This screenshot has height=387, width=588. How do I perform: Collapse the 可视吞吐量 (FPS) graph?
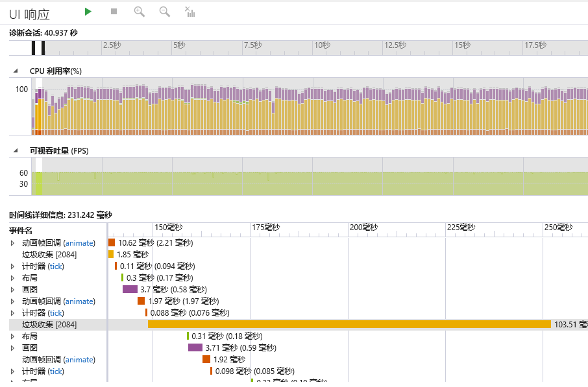[16, 150]
